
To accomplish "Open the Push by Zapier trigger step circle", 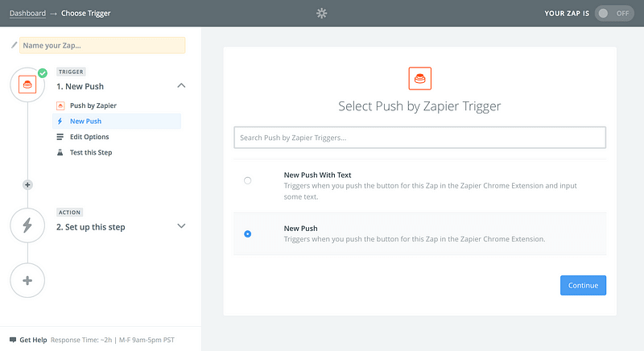I will [27, 85].
